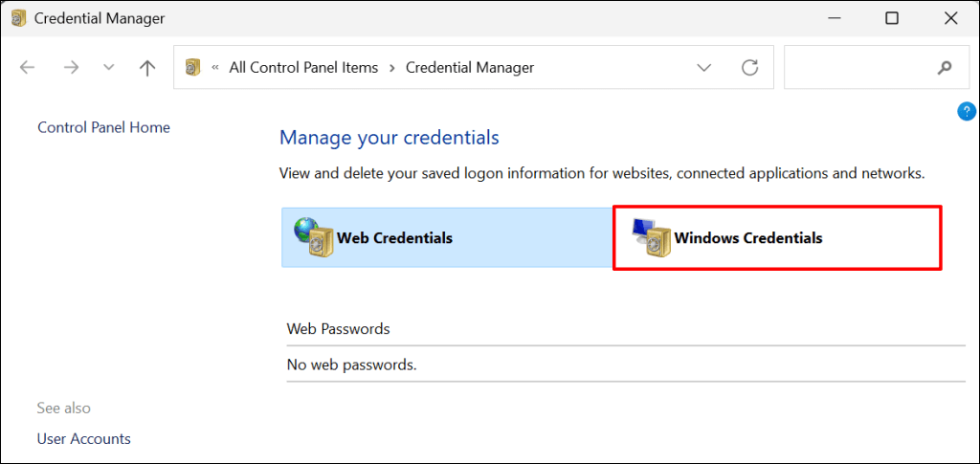Open the Recent locations dropdown chevron
Screen dimensions: 980x464
[108, 68]
